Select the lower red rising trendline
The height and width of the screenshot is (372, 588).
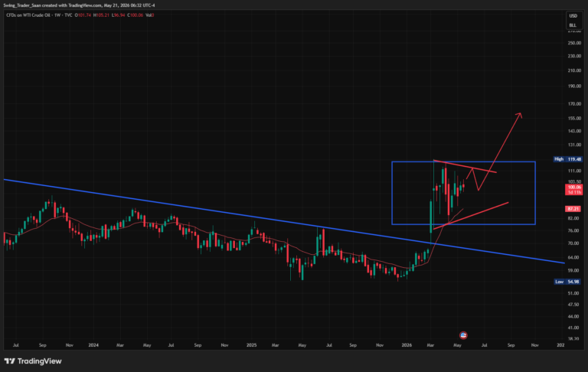tap(471, 216)
